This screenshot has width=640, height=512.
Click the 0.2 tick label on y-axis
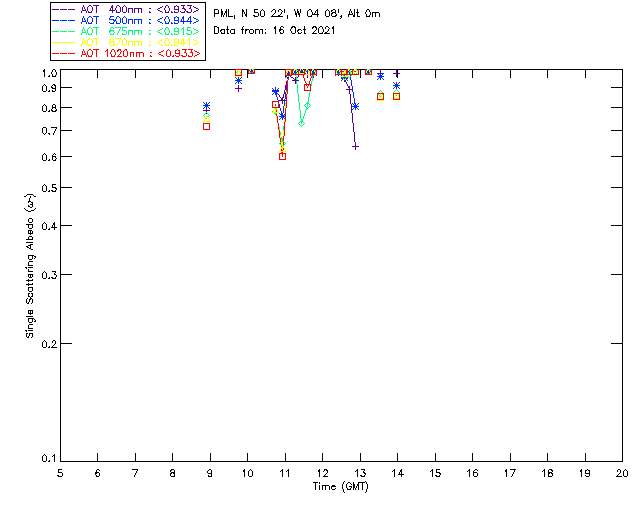click(x=49, y=344)
